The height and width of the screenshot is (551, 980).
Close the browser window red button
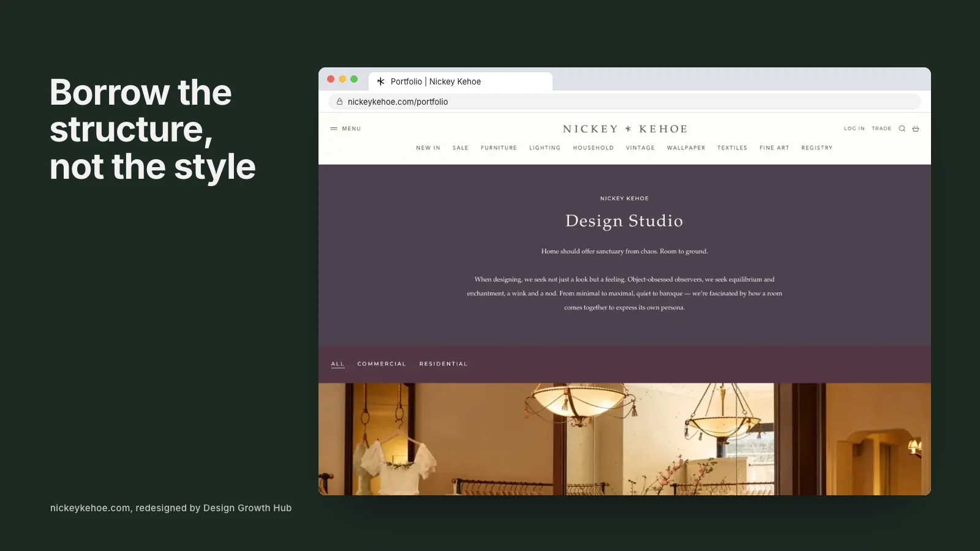click(331, 79)
